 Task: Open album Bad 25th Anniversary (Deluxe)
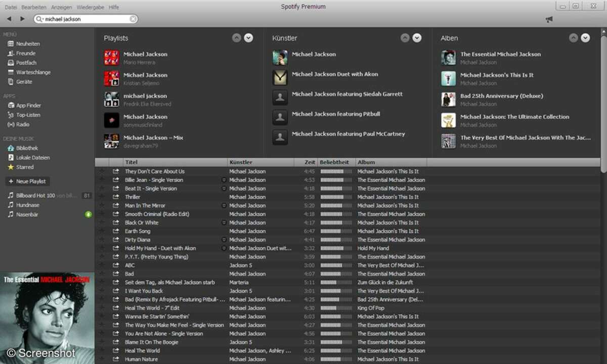click(x=501, y=96)
